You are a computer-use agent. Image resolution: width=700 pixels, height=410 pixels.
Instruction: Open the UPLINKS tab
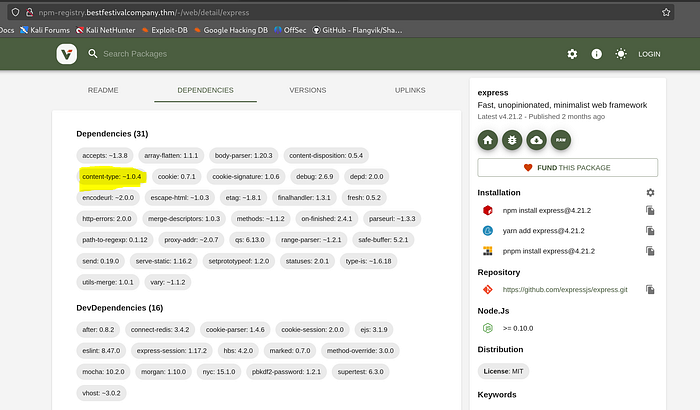[410, 90]
